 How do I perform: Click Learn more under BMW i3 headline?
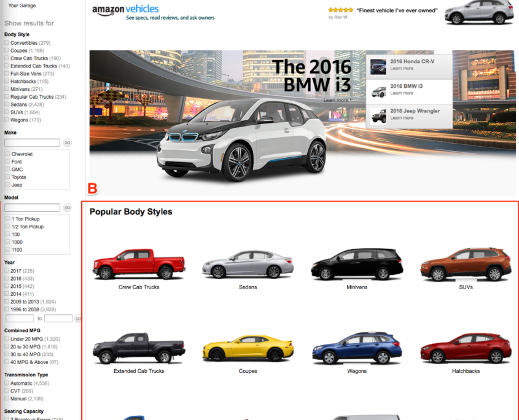pos(337,100)
